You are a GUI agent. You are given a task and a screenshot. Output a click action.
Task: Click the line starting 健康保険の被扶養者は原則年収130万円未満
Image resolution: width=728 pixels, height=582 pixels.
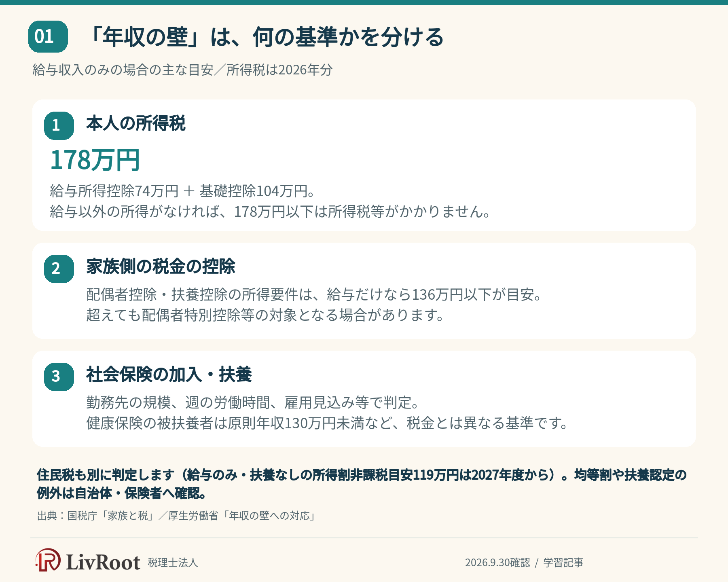328,423
